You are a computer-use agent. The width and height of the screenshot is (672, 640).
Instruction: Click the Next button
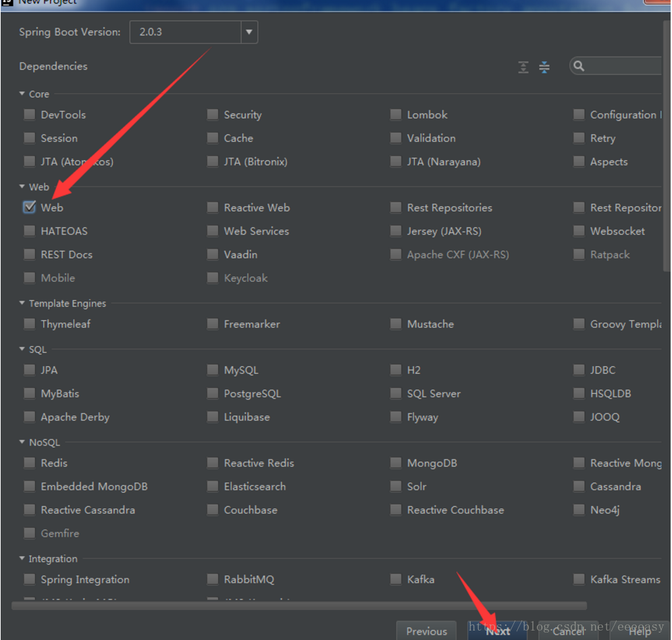pos(498,631)
